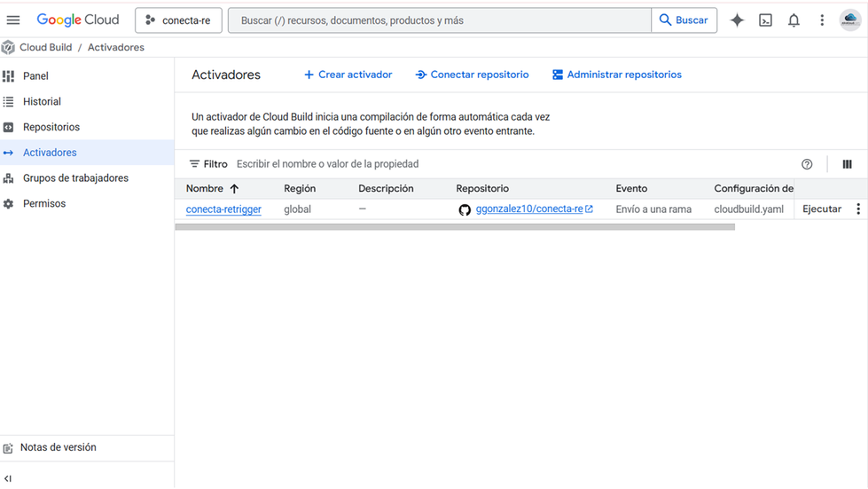This screenshot has height=489, width=868.
Task: Open the notifications bell
Action: click(x=794, y=20)
